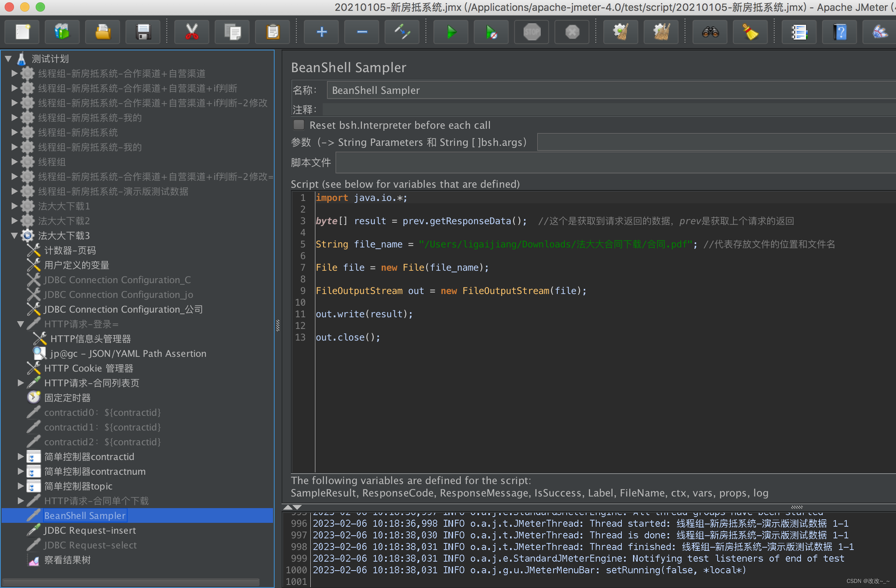Image resolution: width=896 pixels, height=588 pixels.
Task: Select the 用户定义的变量 tree item
Action: pos(76,265)
